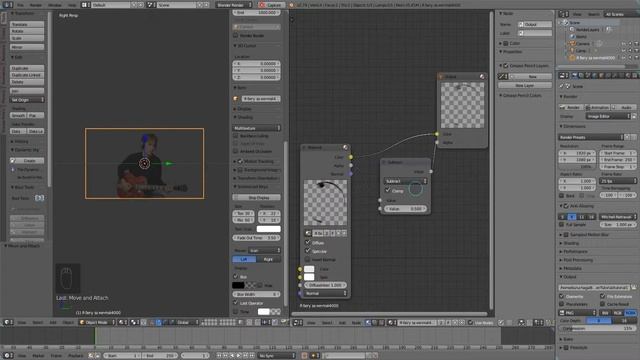
Task: Click the timeline auto-keyframe record icon
Action: click(x=304, y=356)
